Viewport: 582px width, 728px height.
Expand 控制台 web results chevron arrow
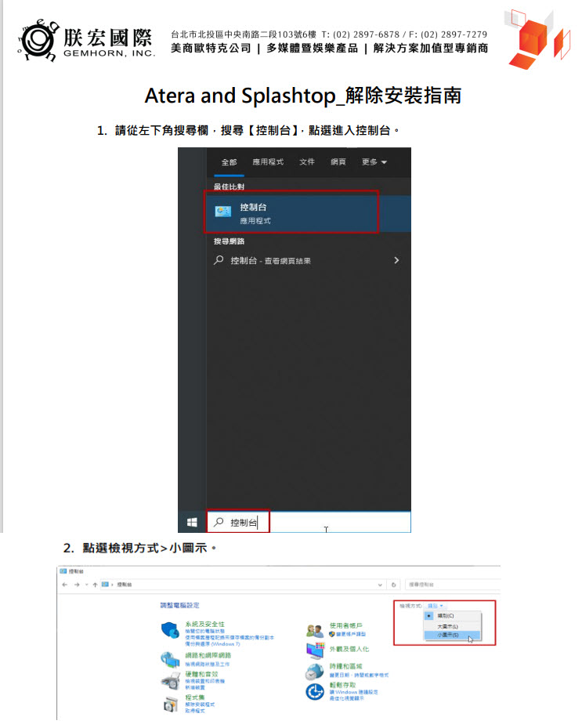(396, 260)
